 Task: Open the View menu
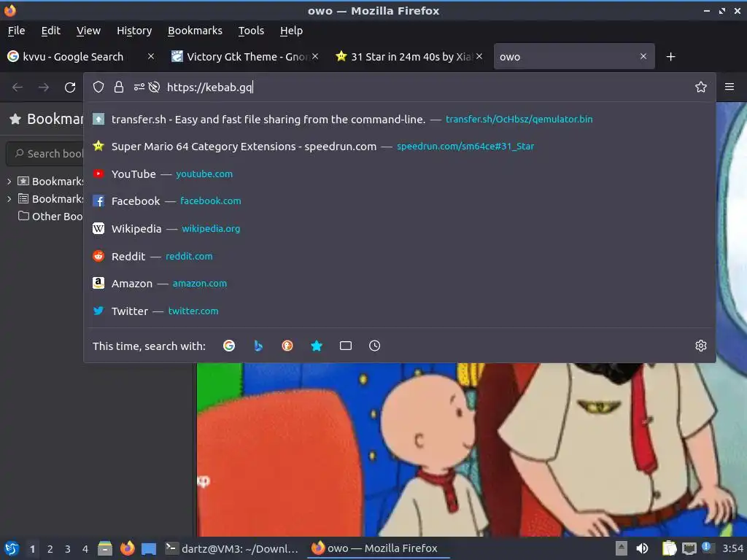pyautogui.click(x=88, y=31)
